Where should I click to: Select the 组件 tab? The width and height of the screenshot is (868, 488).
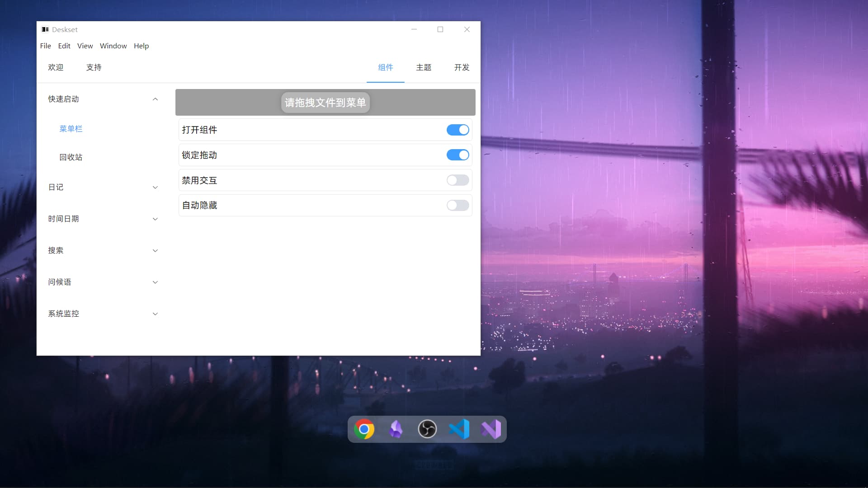tap(385, 67)
